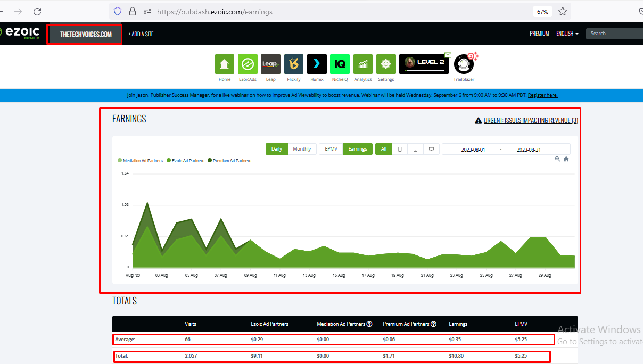
Task: Click the Total: row label
Action: coord(122,355)
